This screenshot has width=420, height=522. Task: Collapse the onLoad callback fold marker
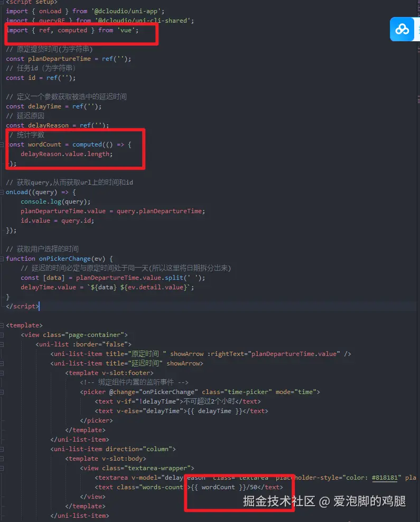(x=2, y=192)
